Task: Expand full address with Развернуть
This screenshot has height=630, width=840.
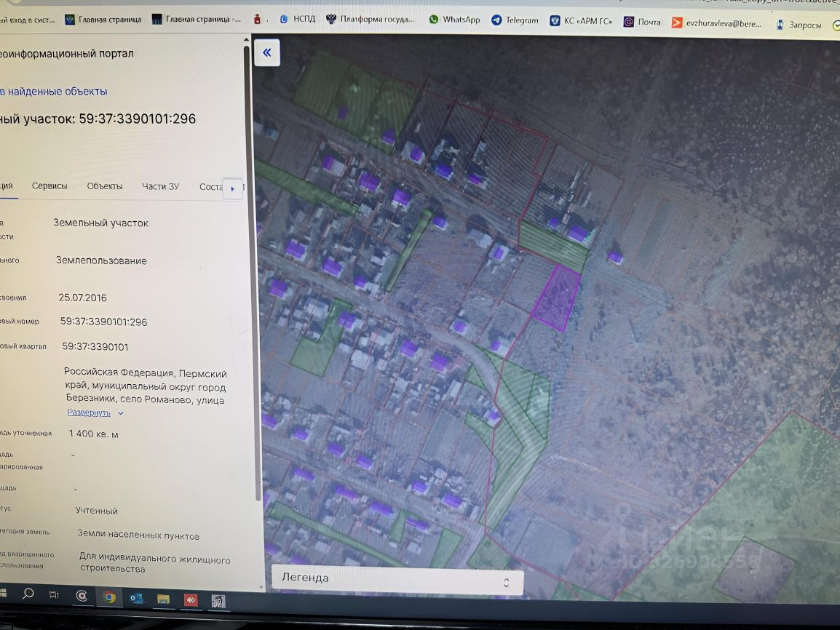Action: click(95, 412)
